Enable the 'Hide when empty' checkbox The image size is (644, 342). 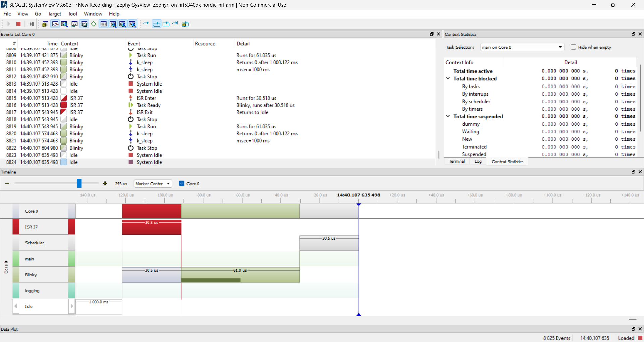[x=574, y=47]
